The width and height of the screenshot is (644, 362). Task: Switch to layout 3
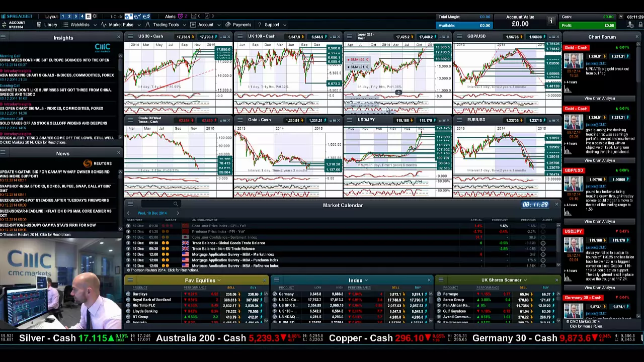click(75, 17)
